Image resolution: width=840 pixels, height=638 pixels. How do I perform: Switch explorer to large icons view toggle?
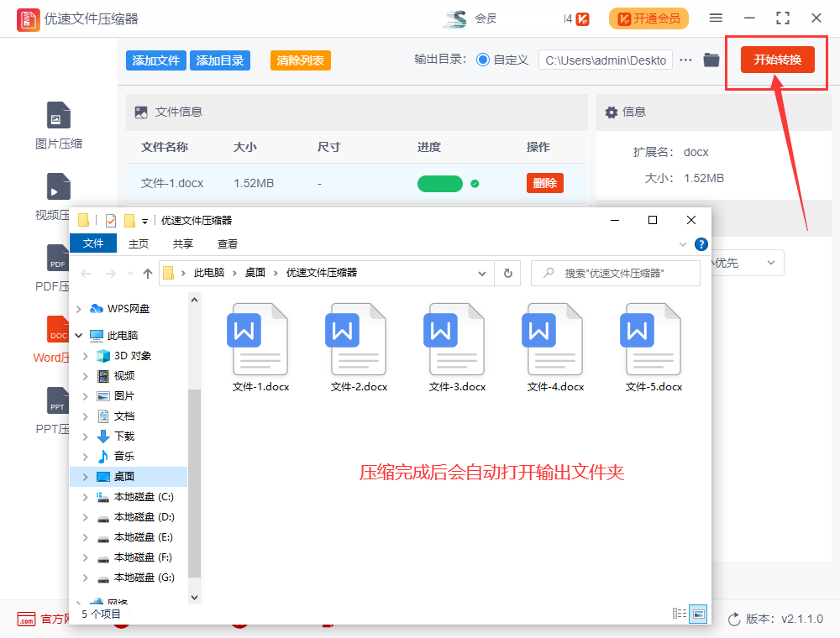[x=698, y=614]
